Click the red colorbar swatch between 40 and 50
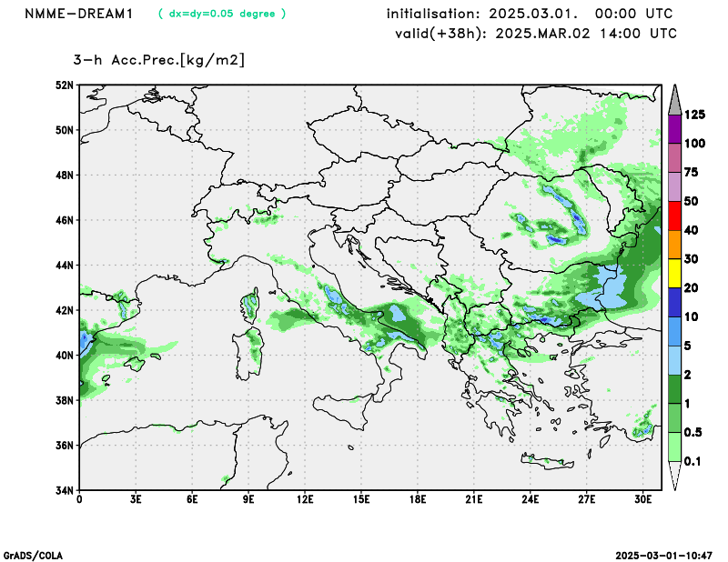Screen dimensions: 728x562 tap(674, 216)
